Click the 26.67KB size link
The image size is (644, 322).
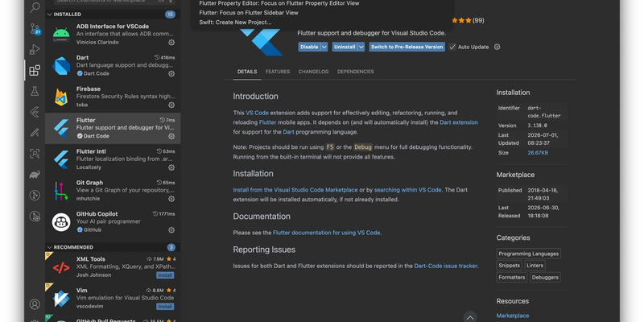[538, 153]
